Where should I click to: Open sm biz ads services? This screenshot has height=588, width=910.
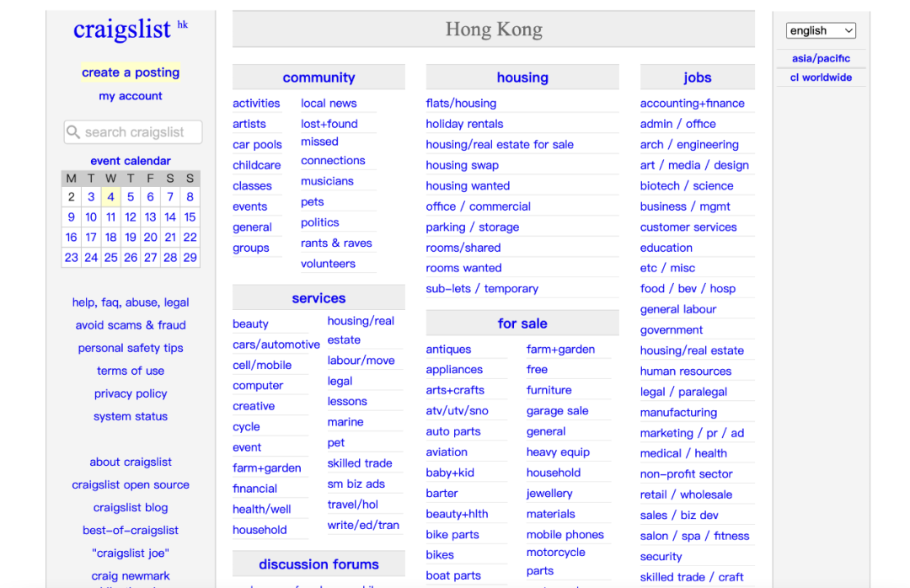[356, 484]
